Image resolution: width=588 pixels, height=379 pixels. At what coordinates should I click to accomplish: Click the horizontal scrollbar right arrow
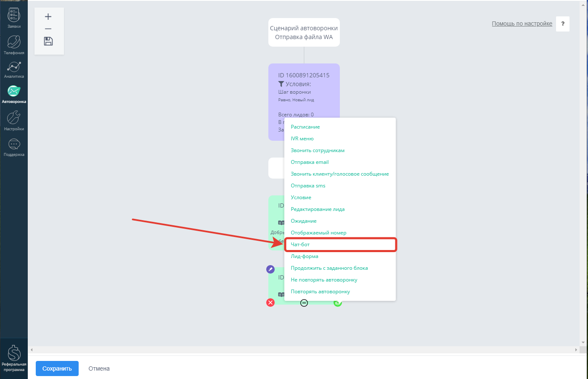coord(576,350)
